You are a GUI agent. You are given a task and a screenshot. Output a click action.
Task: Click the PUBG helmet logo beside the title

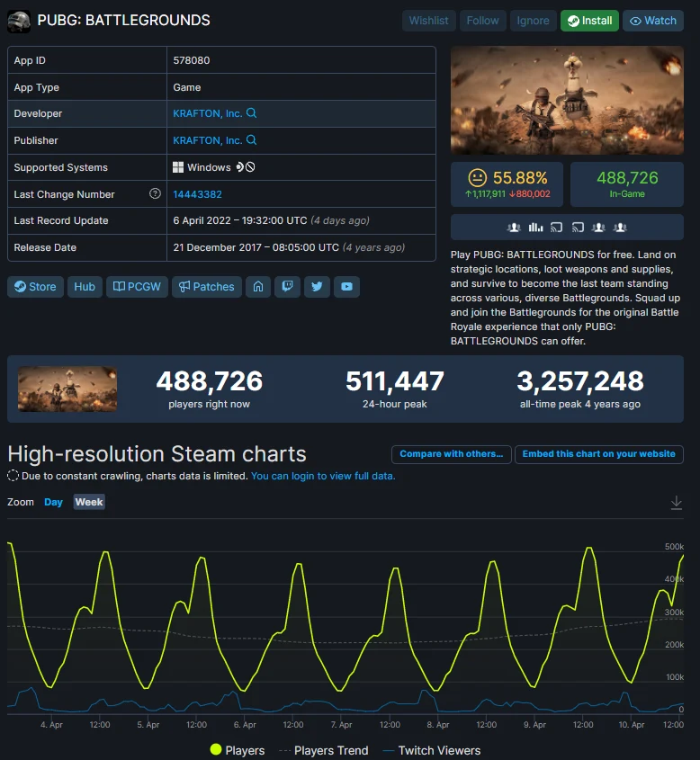point(19,21)
